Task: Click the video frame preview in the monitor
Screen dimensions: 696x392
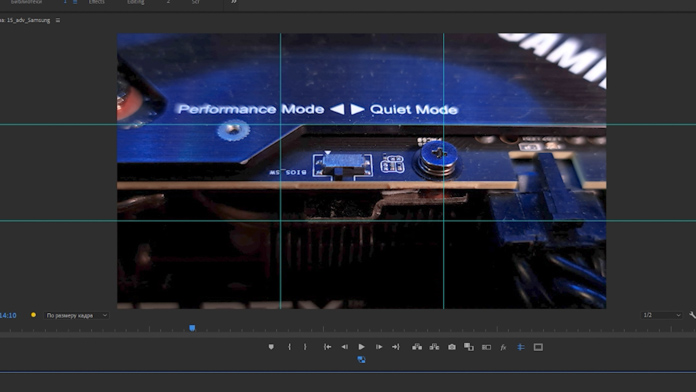Action: pos(361,171)
